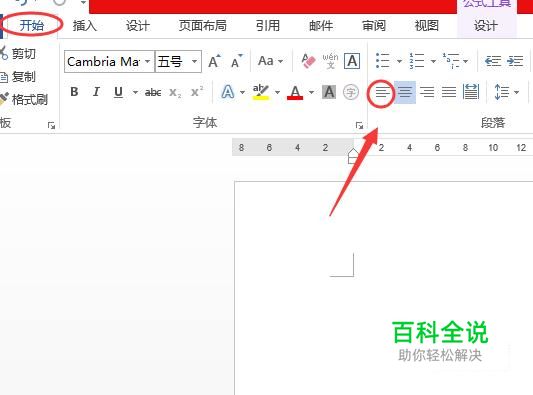Expand text effects dropdown arrow

[x=242, y=92]
